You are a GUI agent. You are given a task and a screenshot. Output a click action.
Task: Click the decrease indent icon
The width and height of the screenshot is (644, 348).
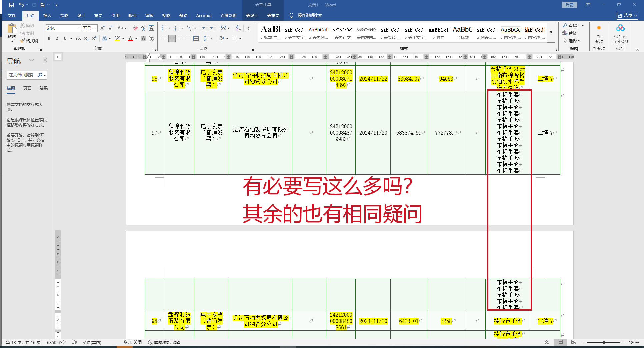(x=205, y=28)
